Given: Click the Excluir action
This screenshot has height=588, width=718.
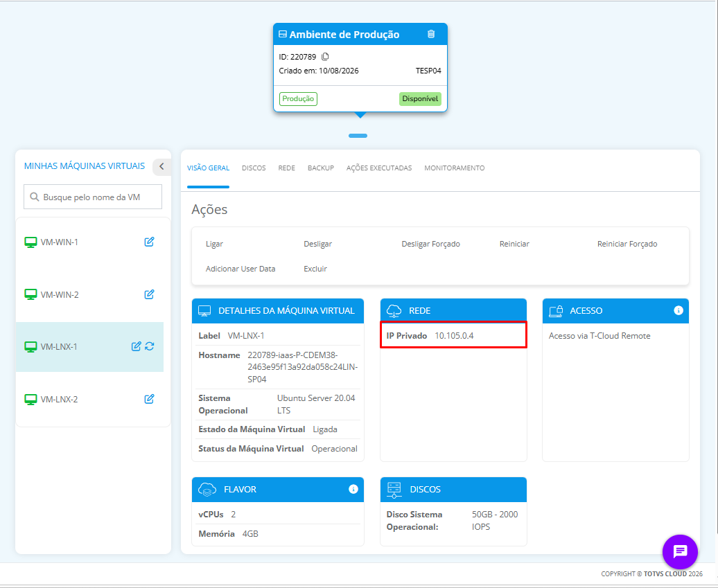Looking at the screenshot, I should (x=315, y=269).
